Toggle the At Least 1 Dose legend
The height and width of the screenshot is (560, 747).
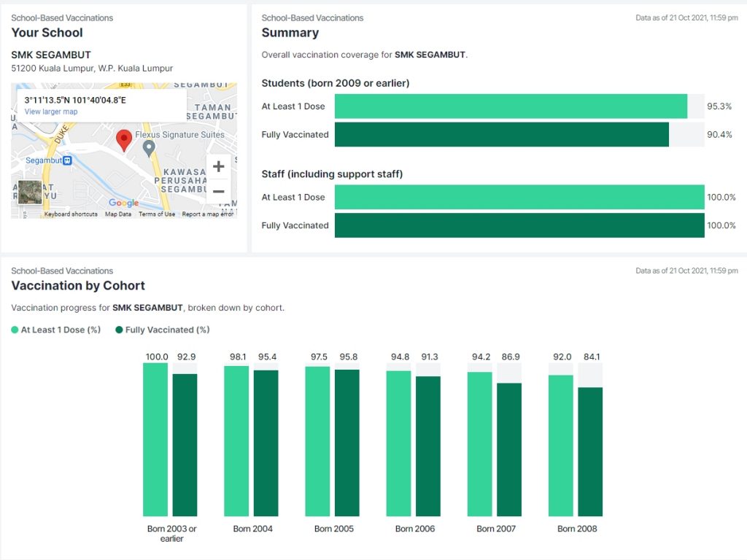pyautogui.click(x=56, y=330)
